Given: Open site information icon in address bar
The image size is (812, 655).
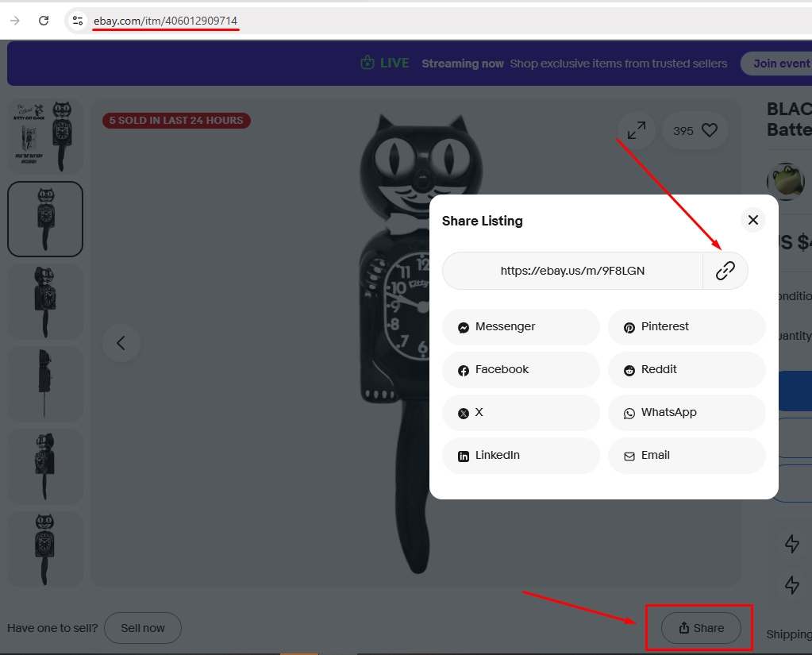Looking at the screenshot, I should pos(78,21).
